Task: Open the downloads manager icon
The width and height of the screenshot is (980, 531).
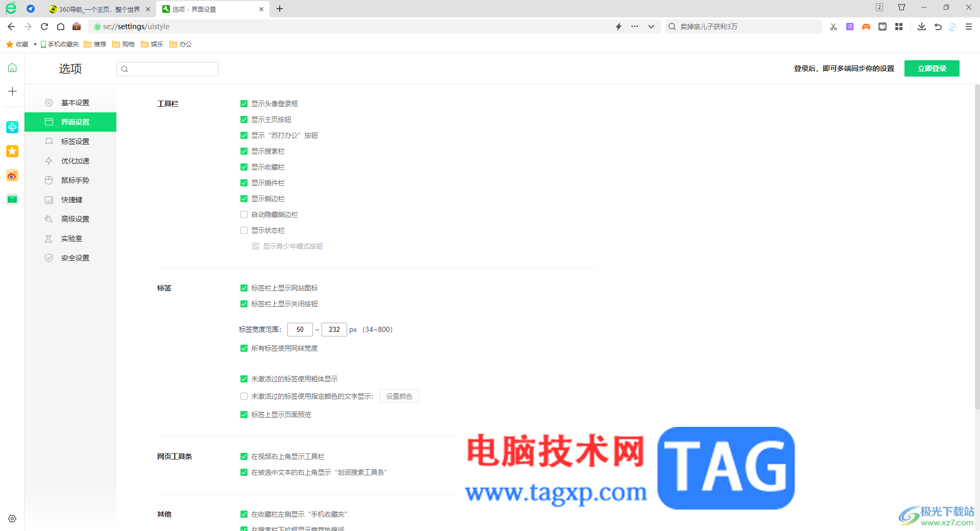Action: coord(922,27)
